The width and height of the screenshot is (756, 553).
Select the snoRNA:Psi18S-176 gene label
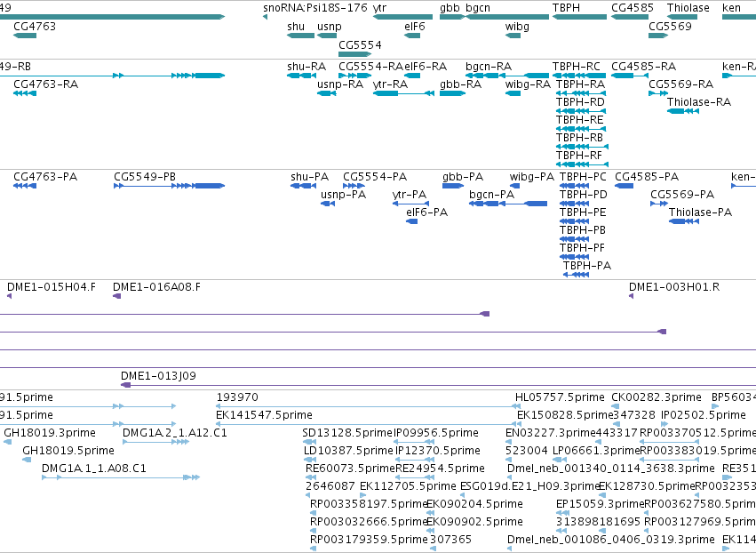pyautogui.click(x=314, y=8)
